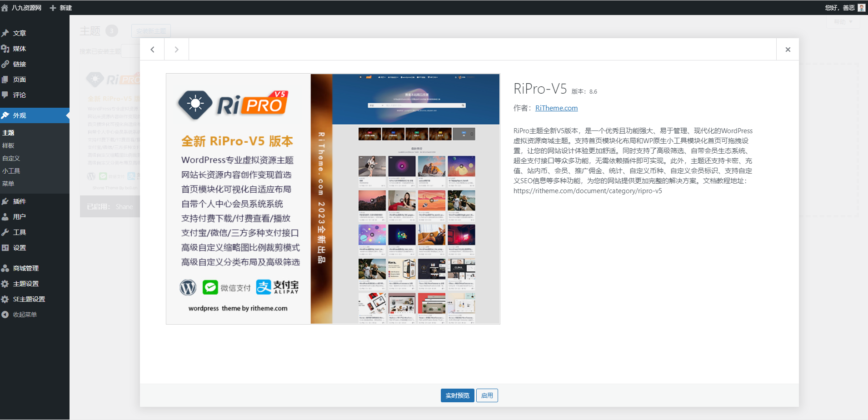Click the ritheme.com documentation URL text
This screenshot has height=420, width=868.
click(x=588, y=191)
